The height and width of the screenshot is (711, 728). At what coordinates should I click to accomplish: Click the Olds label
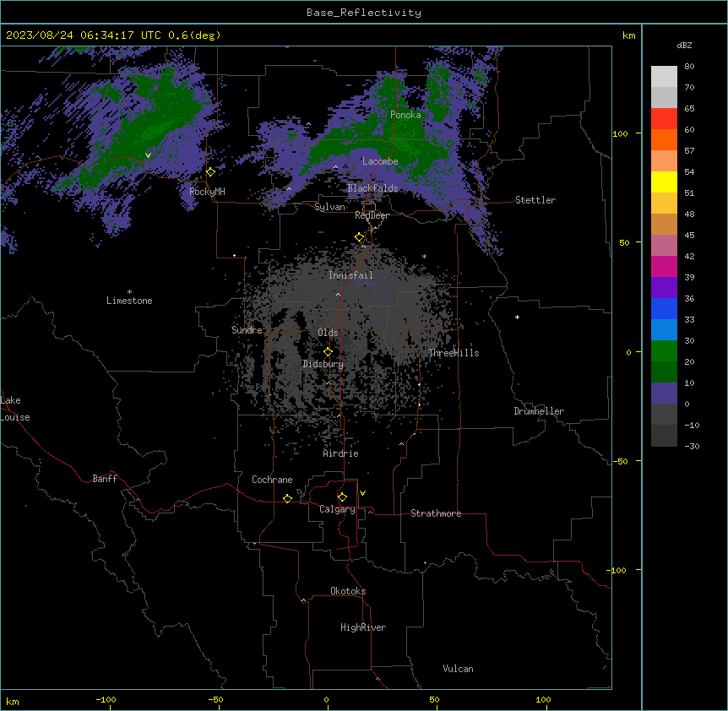coord(328,333)
